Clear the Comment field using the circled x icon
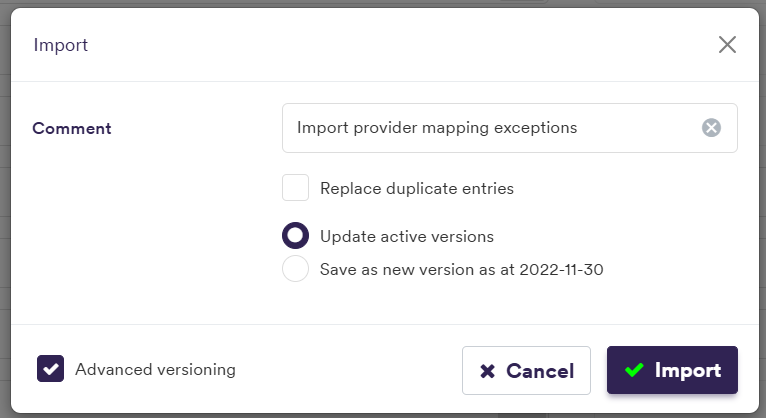 tap(711, 128)
